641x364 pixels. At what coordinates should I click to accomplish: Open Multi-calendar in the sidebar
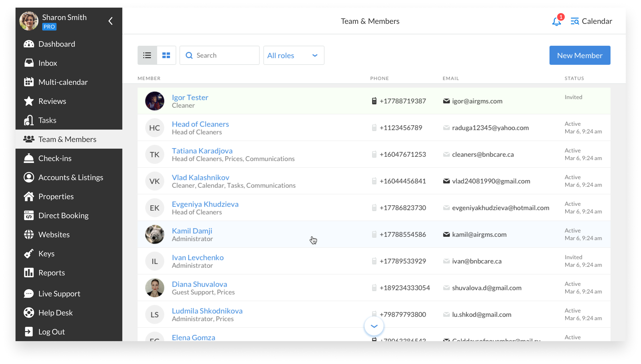coord(63,82)
